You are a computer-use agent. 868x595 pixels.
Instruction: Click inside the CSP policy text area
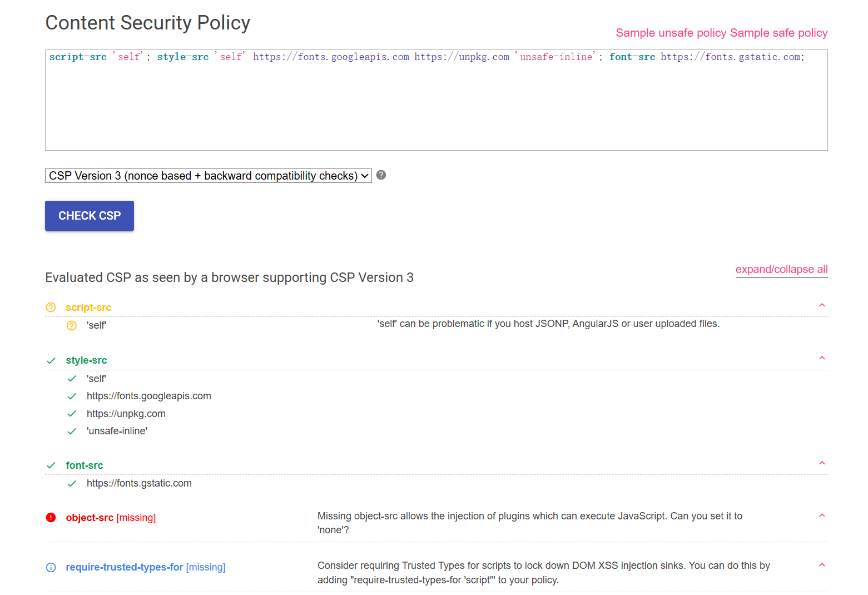(x=436, y=106)
